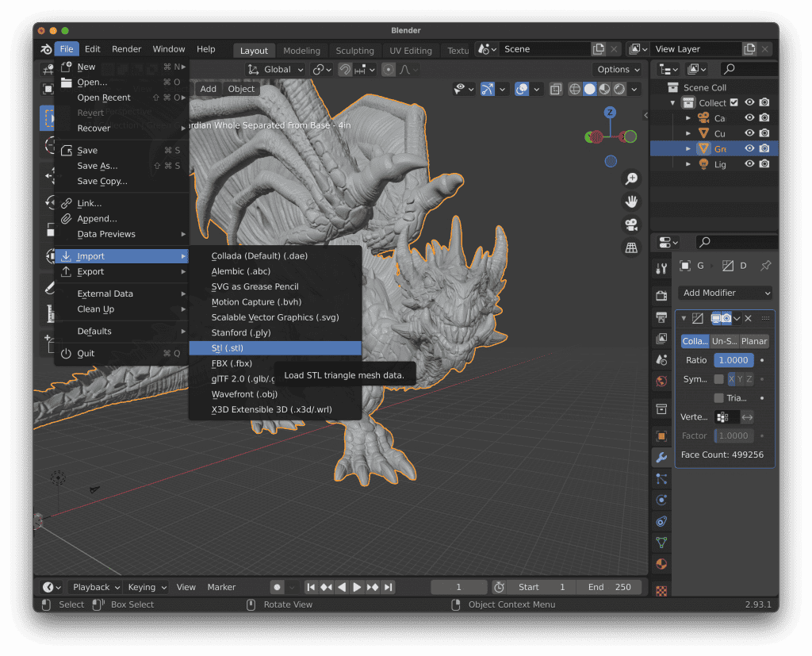812x656 pixels.
Task: Hide the Collection with eye icon
Action: tap(749, 102)
